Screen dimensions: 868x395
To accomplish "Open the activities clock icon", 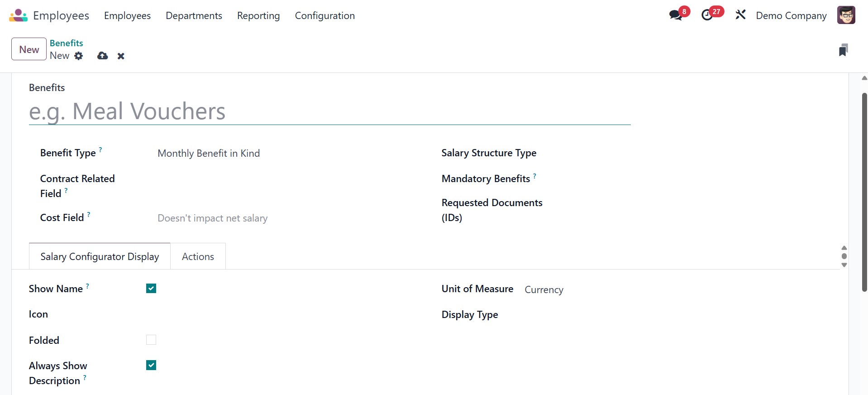I will 707,15.
